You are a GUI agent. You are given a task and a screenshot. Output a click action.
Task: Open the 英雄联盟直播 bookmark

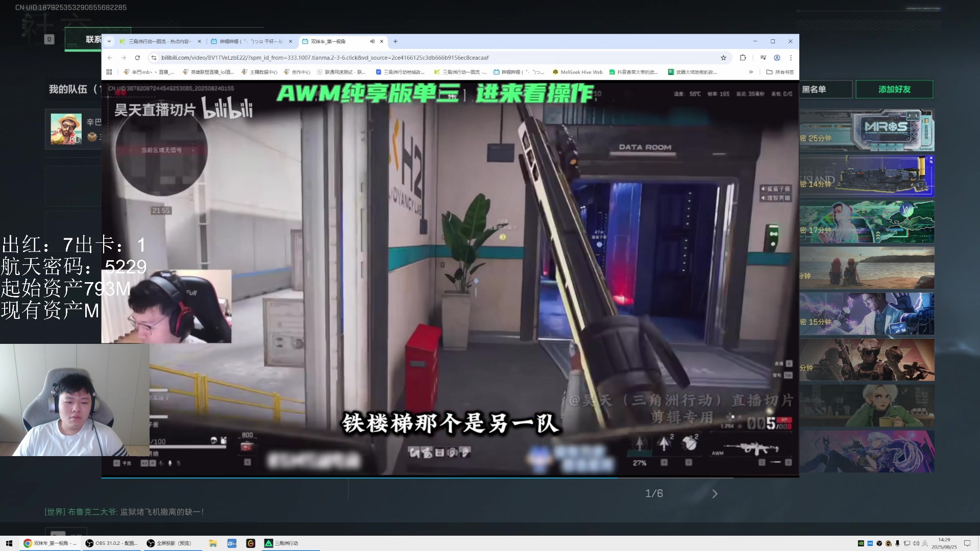209,72
